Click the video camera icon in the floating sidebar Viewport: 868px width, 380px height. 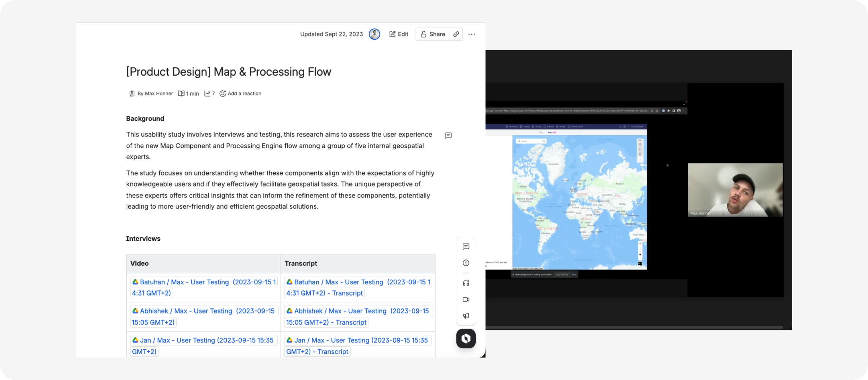click(466, 299)
